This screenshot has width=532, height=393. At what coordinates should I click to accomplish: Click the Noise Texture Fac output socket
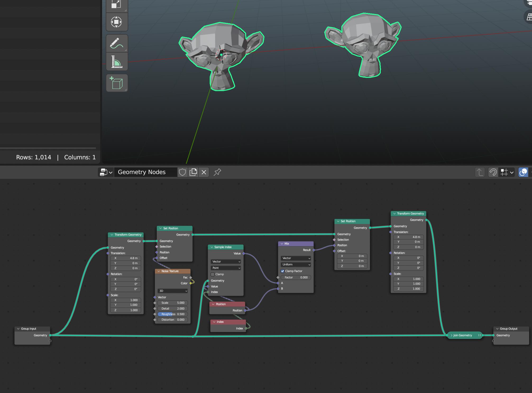pos(191,277)
